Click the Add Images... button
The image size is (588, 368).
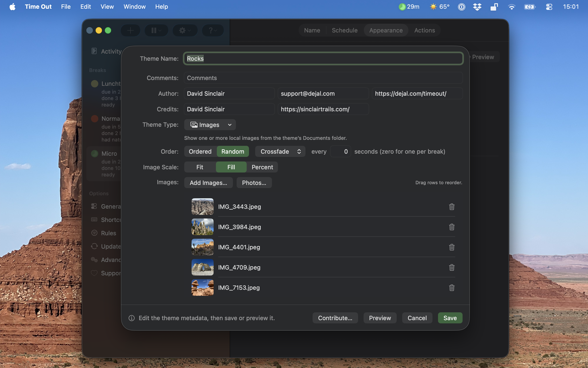pyautogui.click(x=208, y=183)
